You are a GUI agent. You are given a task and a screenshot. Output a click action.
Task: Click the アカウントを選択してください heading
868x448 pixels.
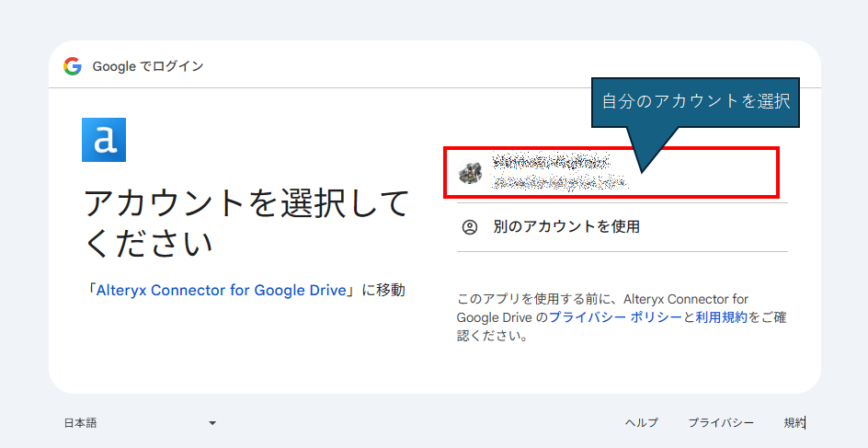click(x=246, y=223)
